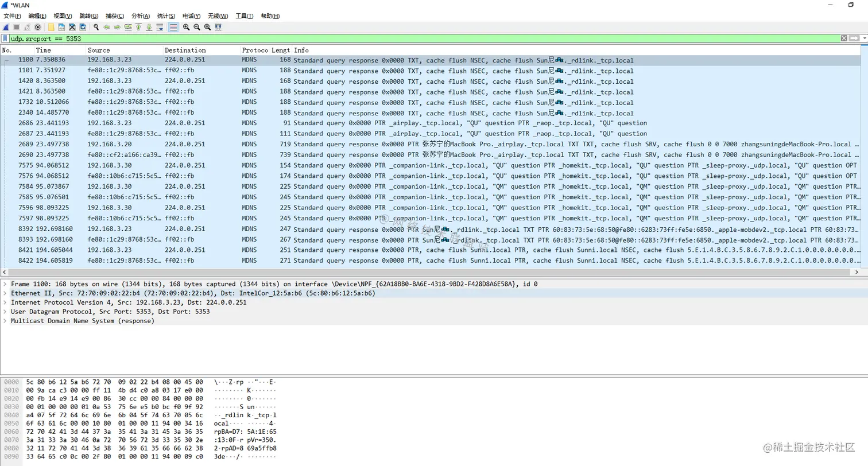This screenshot has height=466, width=868.
Task: Sort by the Protocol column header
Action: [x=255, y=50]
